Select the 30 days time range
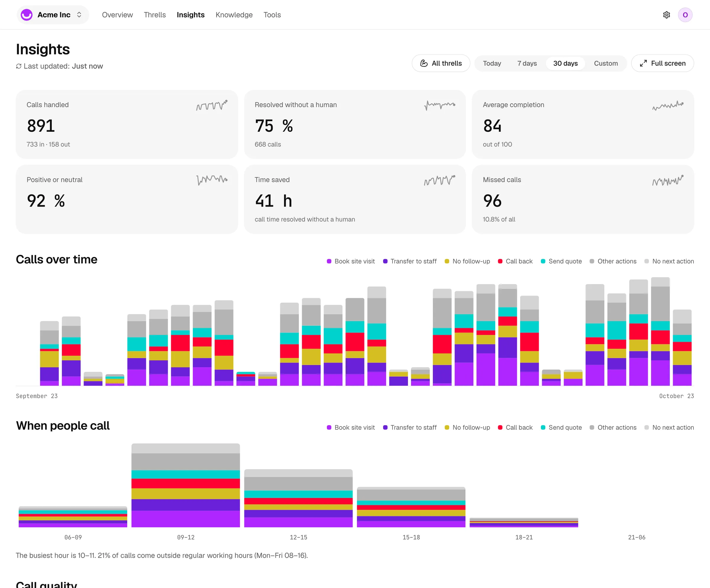 [565, 63]
